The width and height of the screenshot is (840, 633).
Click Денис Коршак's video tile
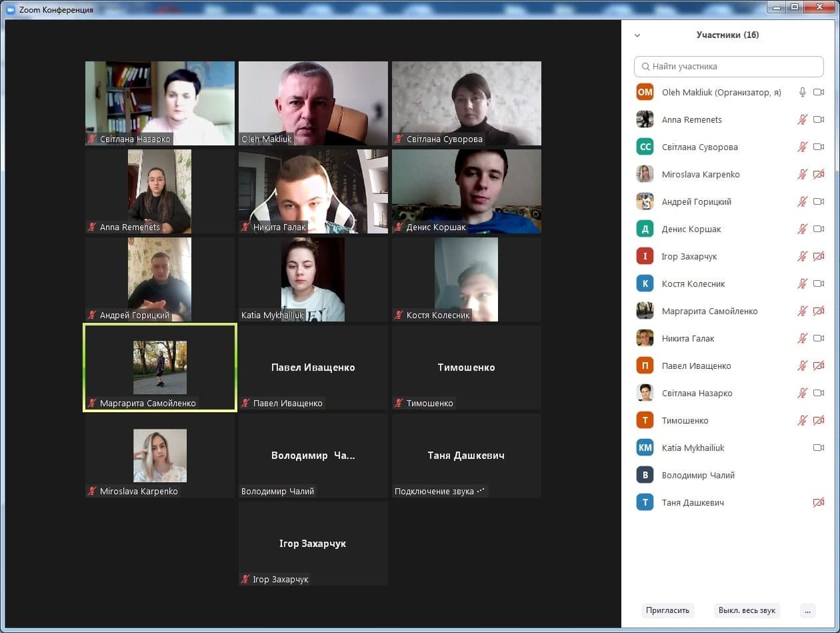click(467, 191)
